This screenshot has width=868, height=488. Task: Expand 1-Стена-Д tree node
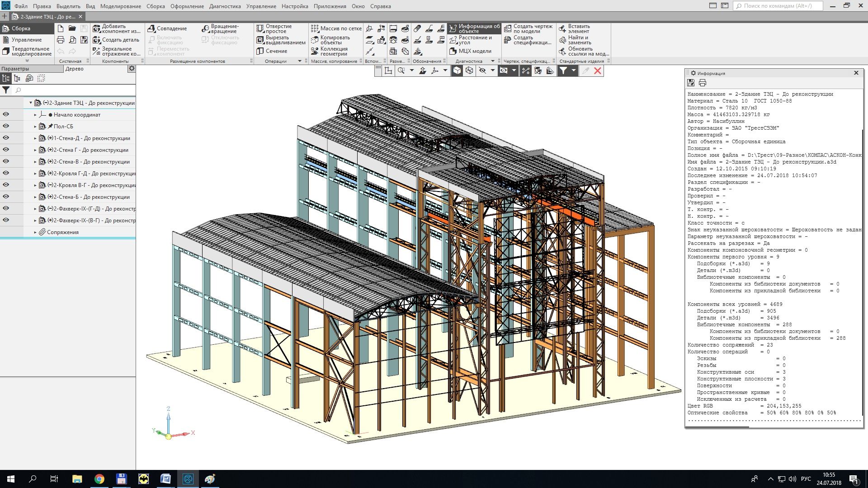pos(35,138)
